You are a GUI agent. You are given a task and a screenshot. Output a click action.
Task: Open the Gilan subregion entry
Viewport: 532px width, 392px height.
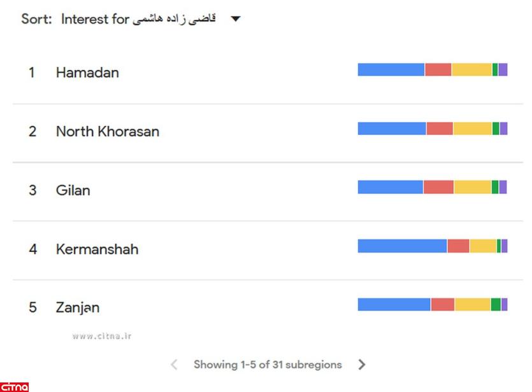[x=73, y=190]
